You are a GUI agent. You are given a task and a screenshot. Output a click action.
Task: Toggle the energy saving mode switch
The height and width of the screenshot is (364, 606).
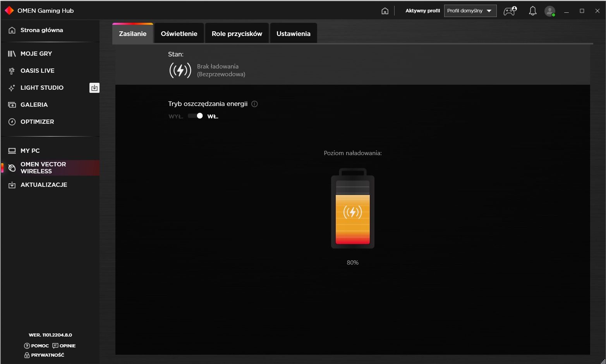pos(195,116)
